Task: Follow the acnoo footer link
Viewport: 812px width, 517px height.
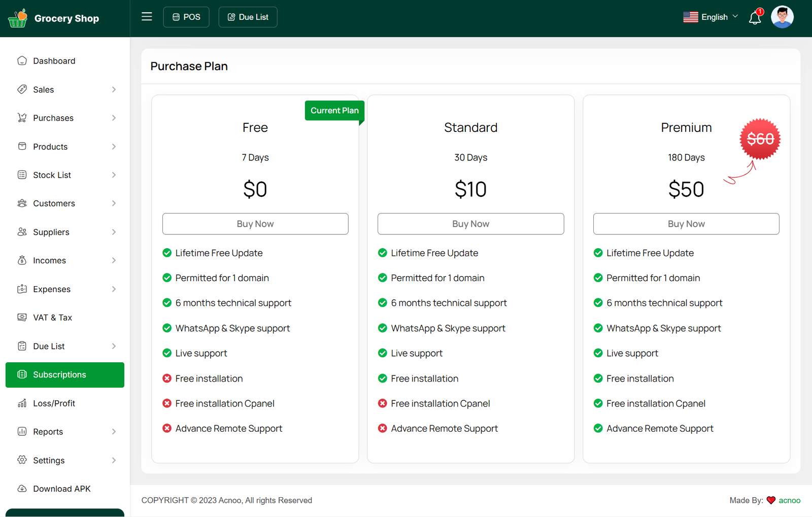Action: click(789, 500)
